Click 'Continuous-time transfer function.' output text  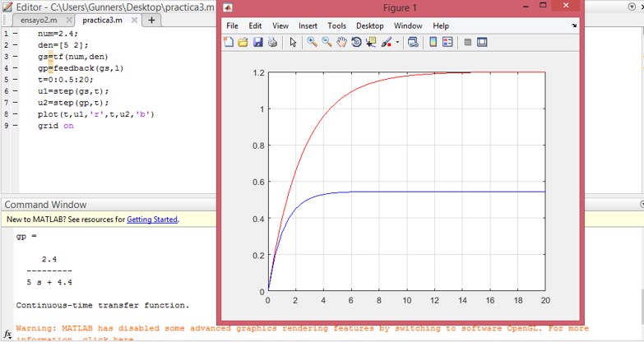[x=103, y=305]
